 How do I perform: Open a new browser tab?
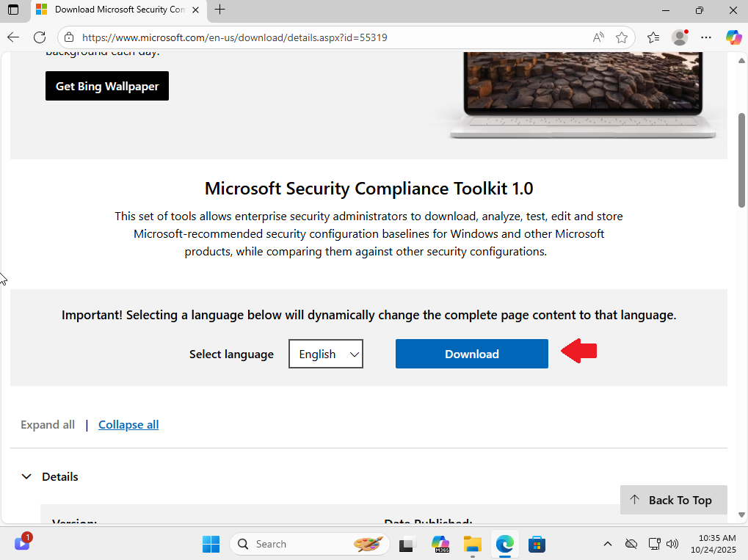click(219, 10)
